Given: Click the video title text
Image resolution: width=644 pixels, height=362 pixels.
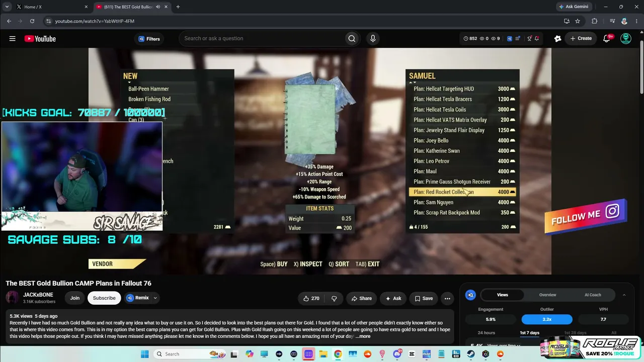Looking at the screenshot, I should click(x=78, y=283).
